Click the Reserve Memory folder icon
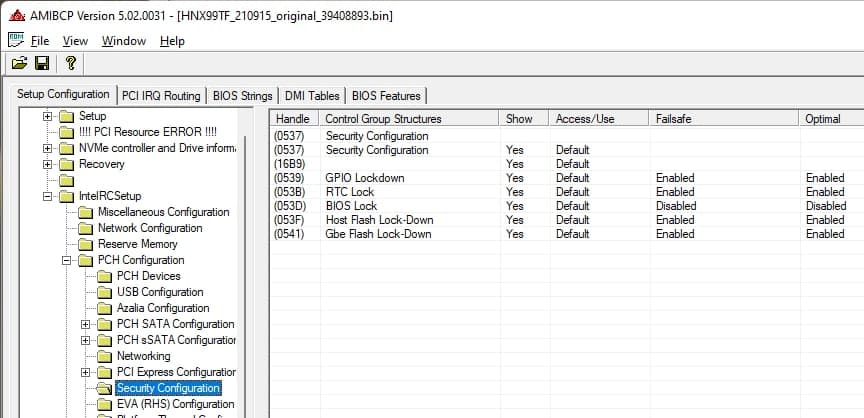 (86, 244)
